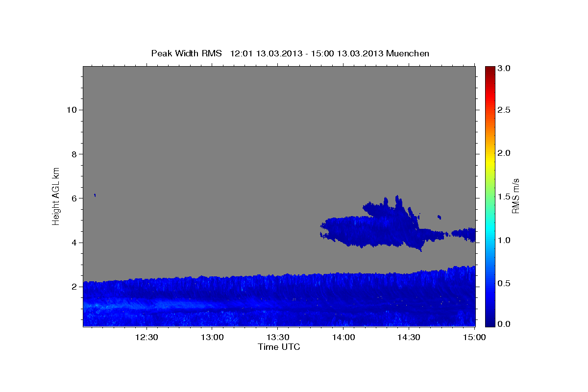Click the 'Time UTC' axis label
The height and width of the screenshot is (392, 588).
[x=279, y=347]
